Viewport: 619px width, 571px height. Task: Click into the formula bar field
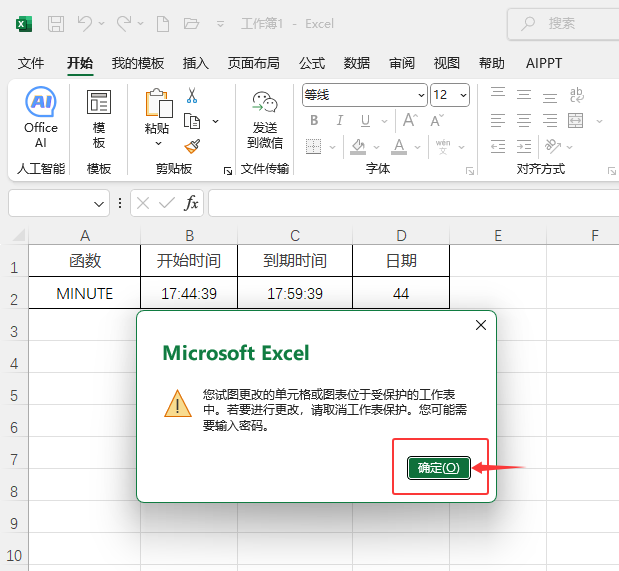[413, 203]
